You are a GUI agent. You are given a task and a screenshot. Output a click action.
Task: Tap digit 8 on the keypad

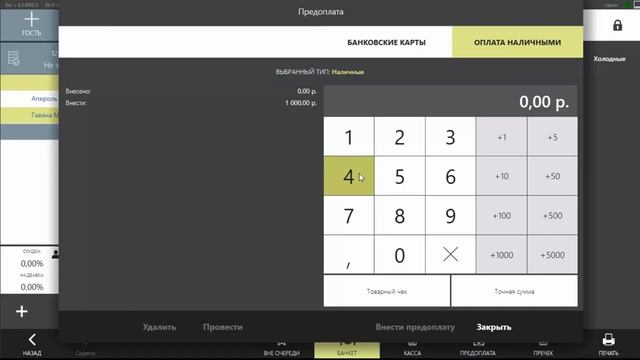(x=400, y=215)
